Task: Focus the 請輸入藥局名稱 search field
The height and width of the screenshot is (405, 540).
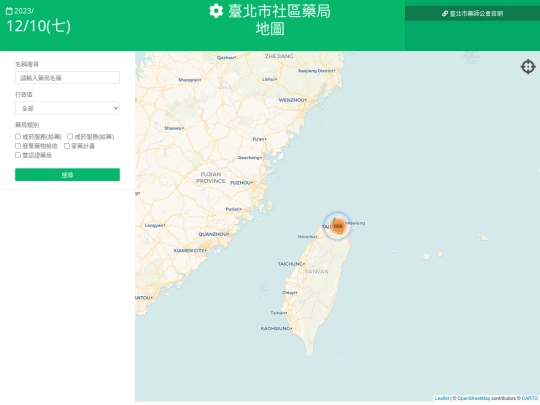Action: (x=68, y=78)
